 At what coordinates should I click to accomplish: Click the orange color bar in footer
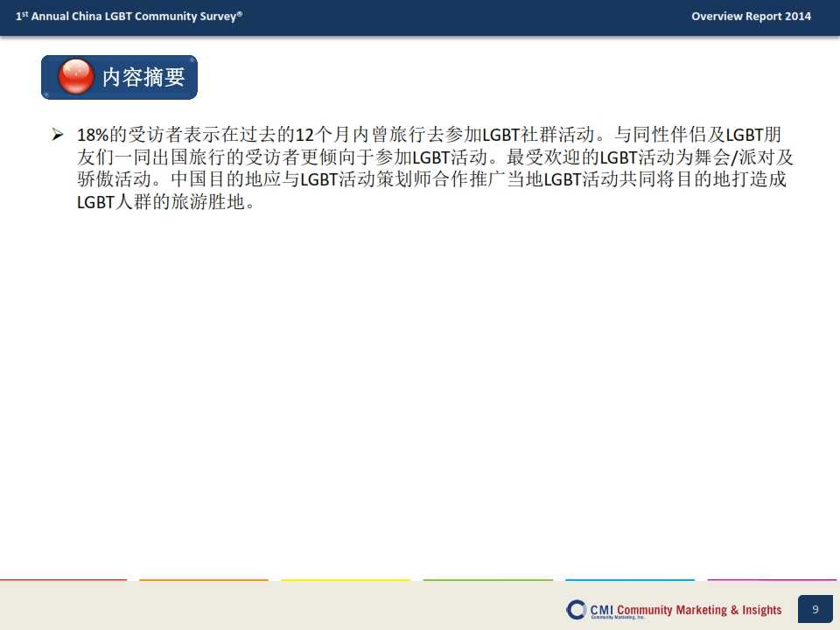[x=203, y=579]
